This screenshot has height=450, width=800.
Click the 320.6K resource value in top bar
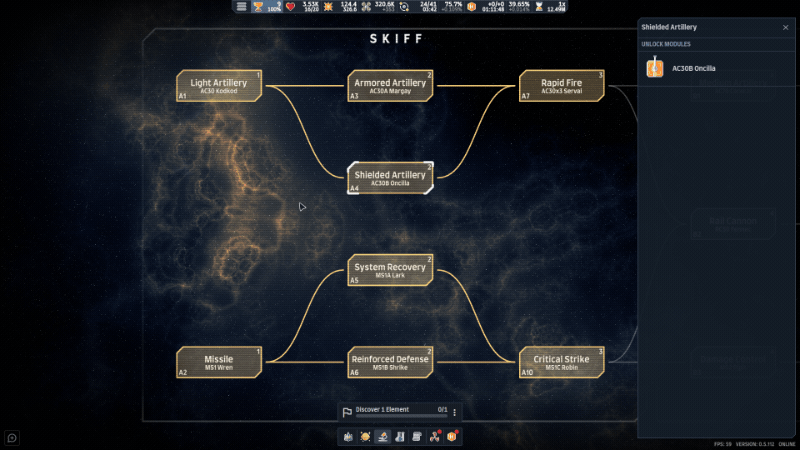[384, 4]
